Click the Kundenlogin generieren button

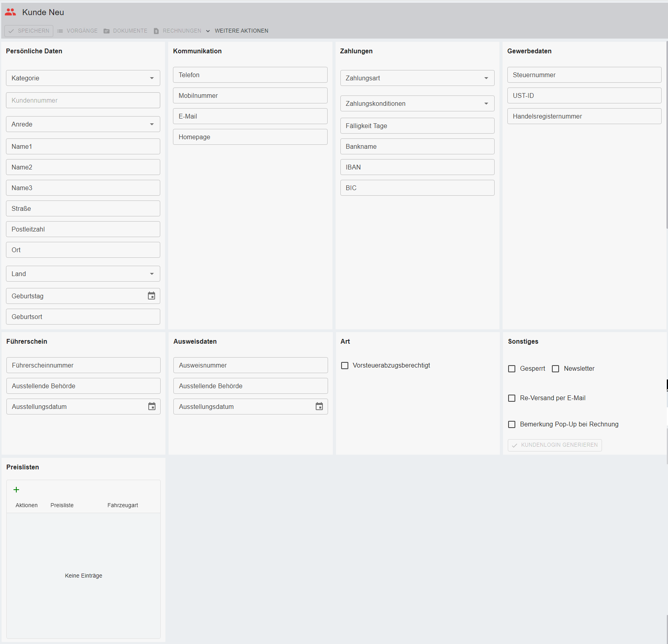pyautogui.click(x=555, y=445)
